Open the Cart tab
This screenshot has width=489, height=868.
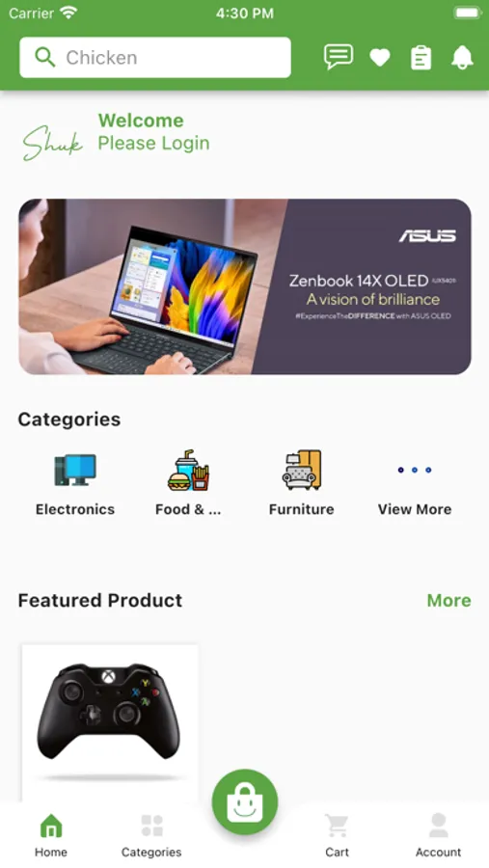point(338,835)
